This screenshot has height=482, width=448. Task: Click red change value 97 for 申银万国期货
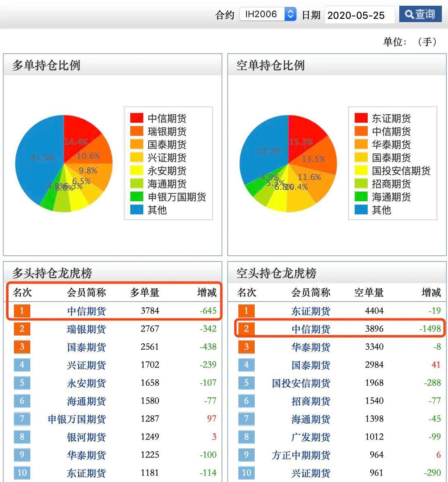[212, 419]
